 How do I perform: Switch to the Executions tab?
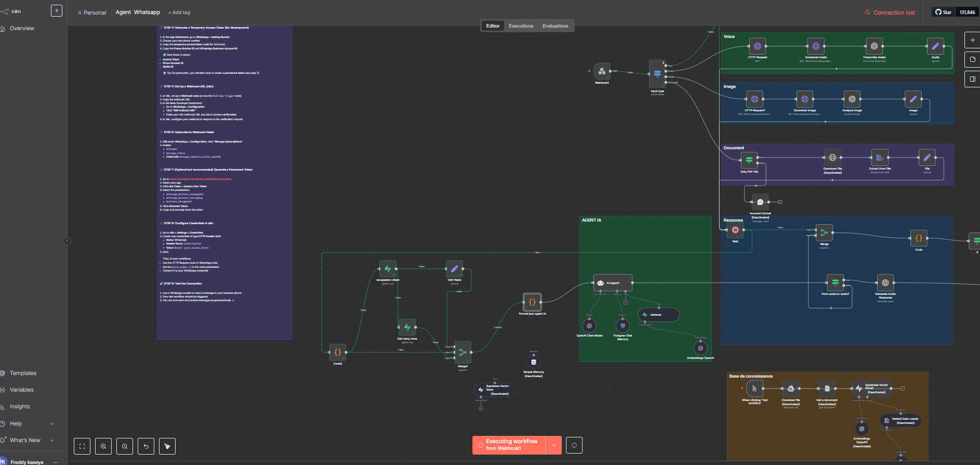pos(521,26)
